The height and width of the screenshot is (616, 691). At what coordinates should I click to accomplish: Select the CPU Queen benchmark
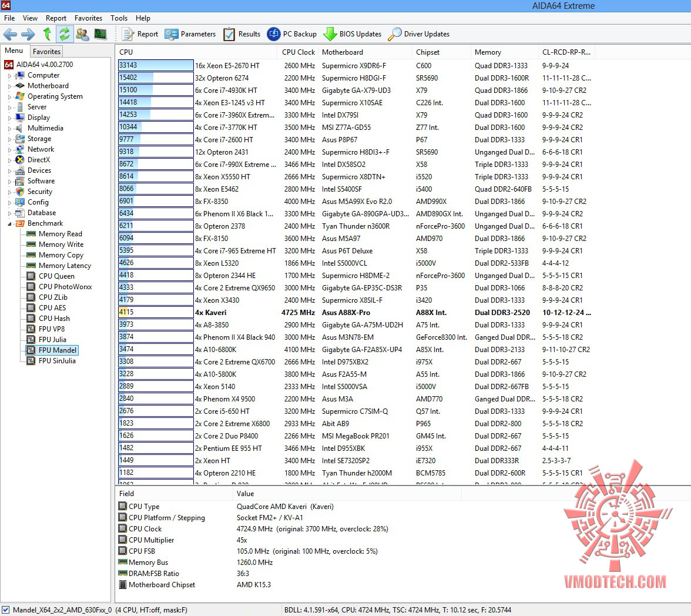click(x=56, y=276)
